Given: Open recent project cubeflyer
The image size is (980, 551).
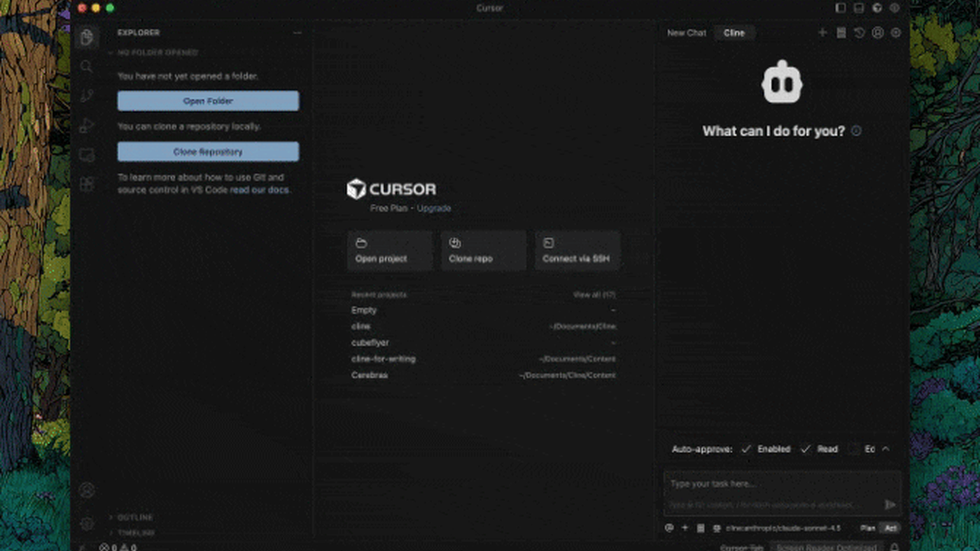Looking at the screenshot, I should click(x=484, y=342).
